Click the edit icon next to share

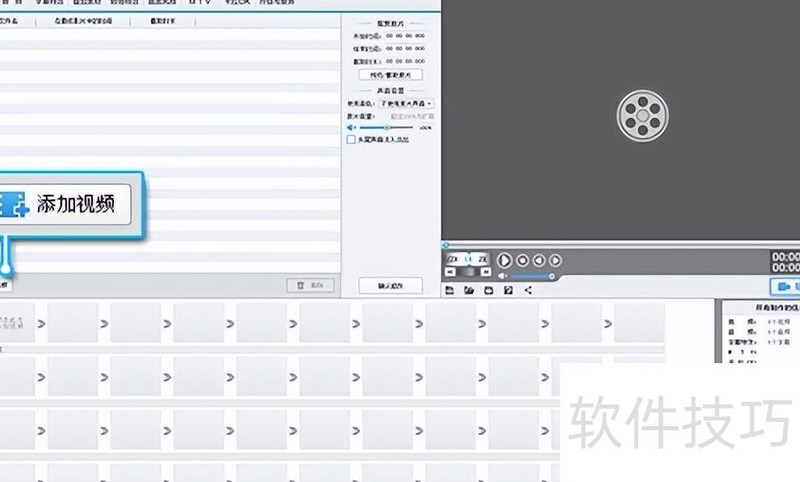509,290
